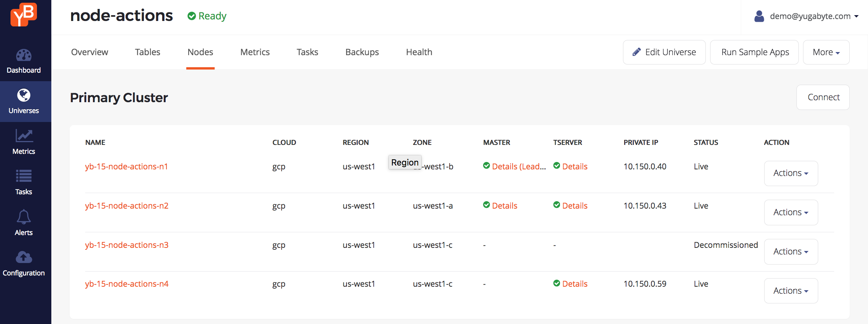Switch to the Tables tab
Viewport: 868px width, 324px height.
[147, 52]
